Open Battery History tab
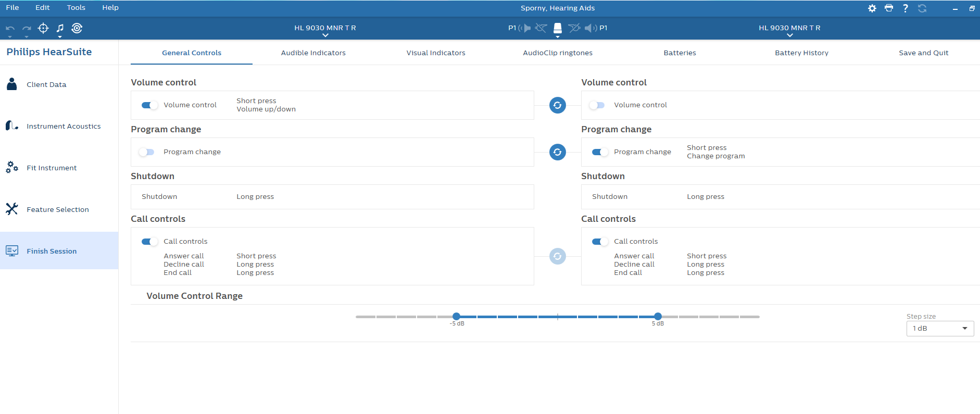The height and width of the screenshot is (414, 980). 802,53
